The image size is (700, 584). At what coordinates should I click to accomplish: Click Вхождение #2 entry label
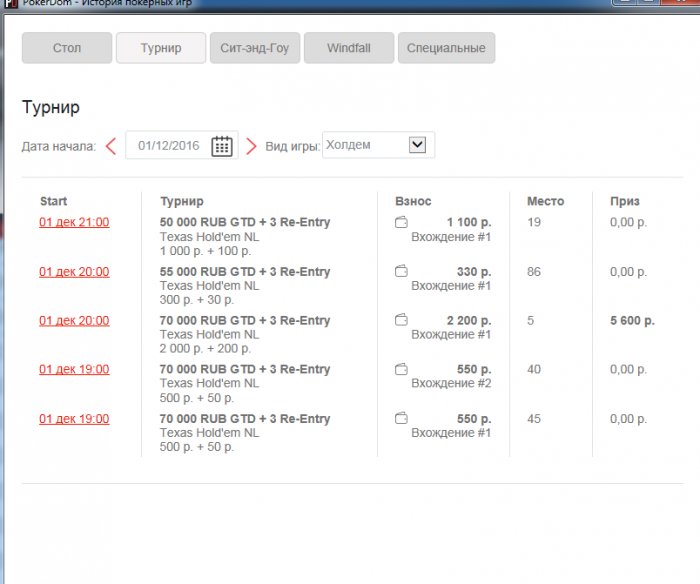[451, 383]
